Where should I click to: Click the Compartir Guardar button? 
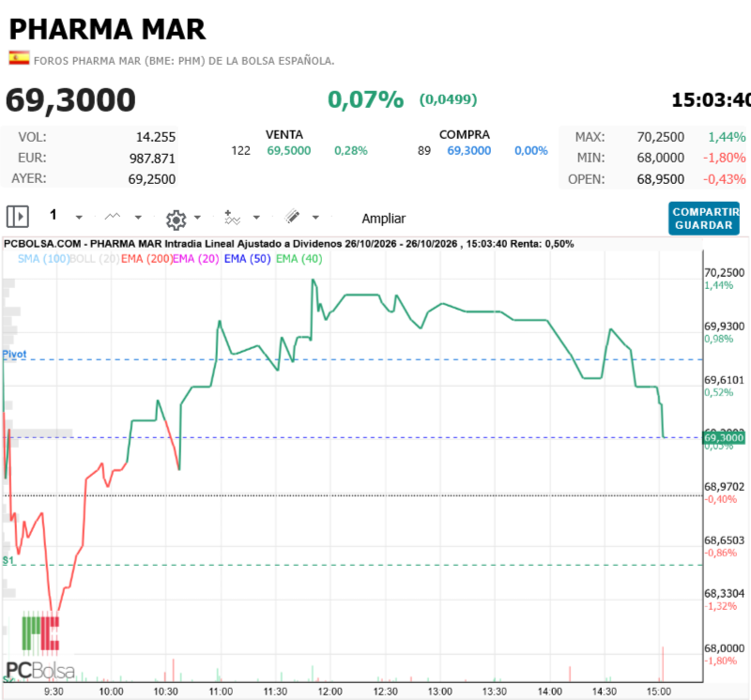click(703, 219)
